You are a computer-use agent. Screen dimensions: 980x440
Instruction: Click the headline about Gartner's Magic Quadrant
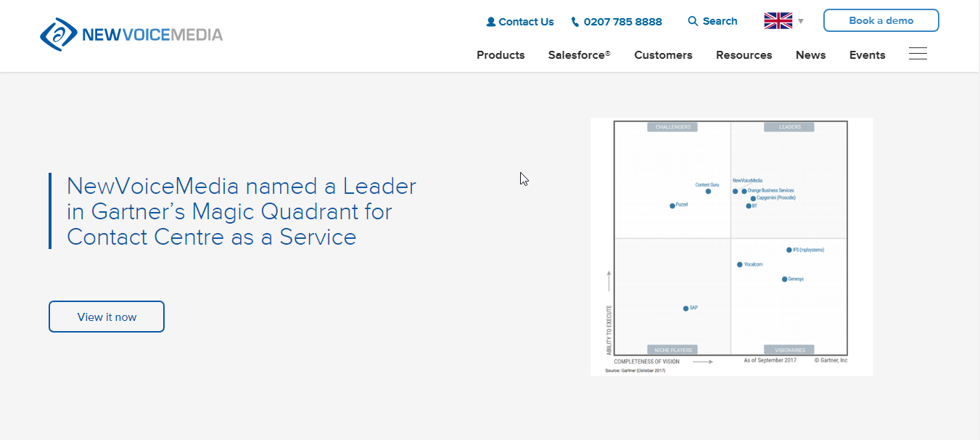point(242,211)
